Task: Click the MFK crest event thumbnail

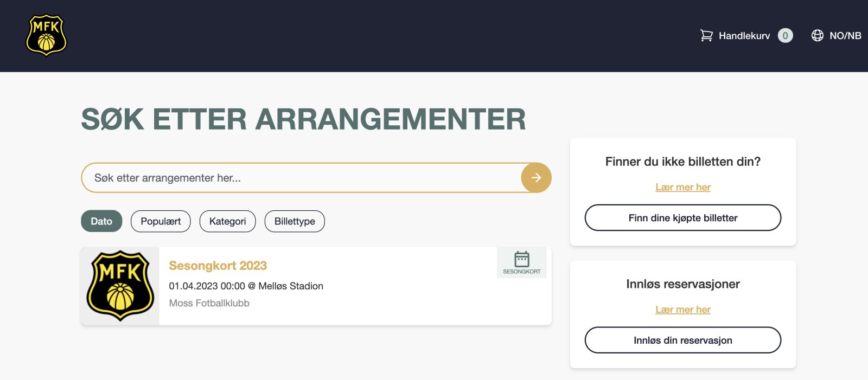Action: click(x=120, y=286)
